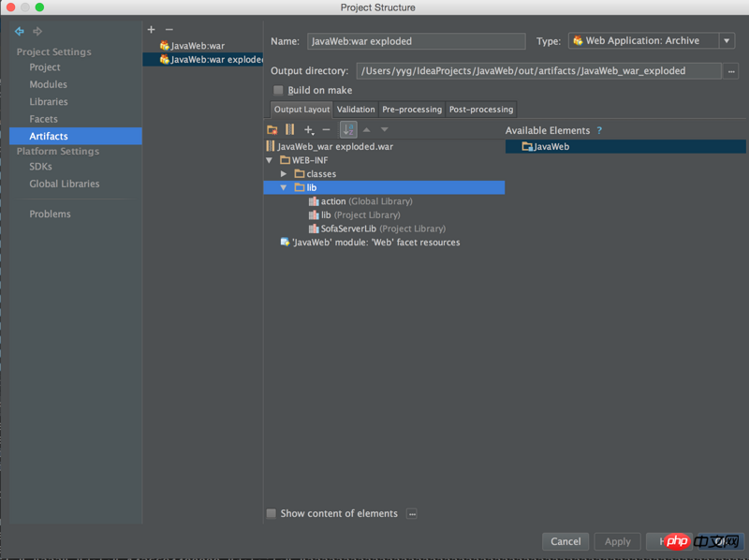This screenshot has width=749, height=560.
Task: Open Modules settings
Action: tap(49, 84)
